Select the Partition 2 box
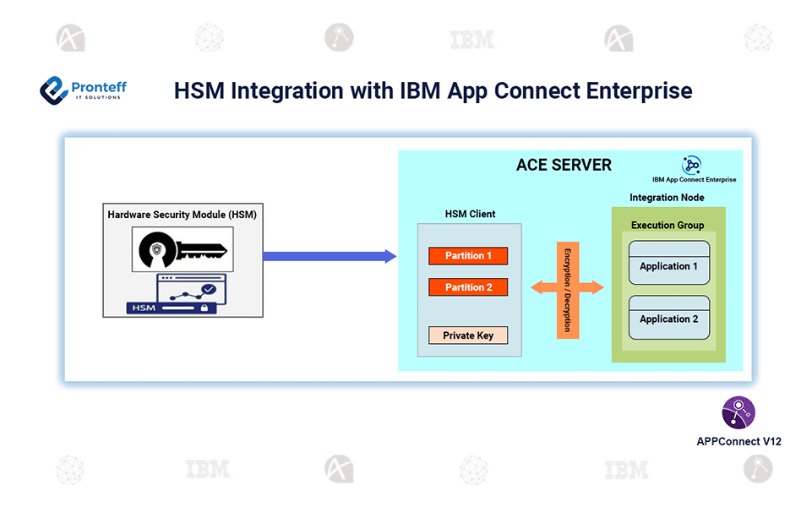Viewport: 812px width, 507px height. tap(468, 287)
